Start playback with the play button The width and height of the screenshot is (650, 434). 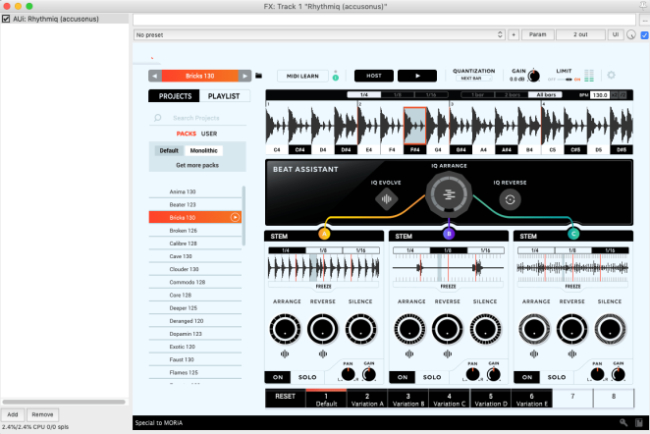(417, 76)
